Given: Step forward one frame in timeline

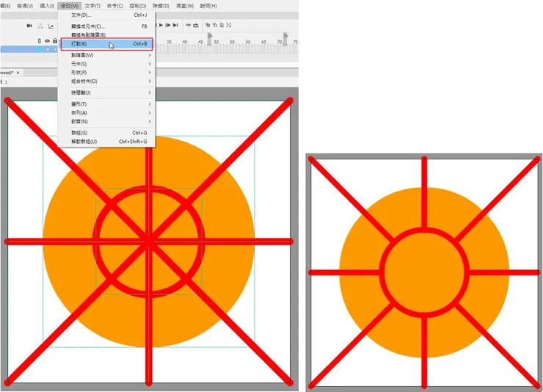Looking at the screenshot, I should tap(168, 25).
